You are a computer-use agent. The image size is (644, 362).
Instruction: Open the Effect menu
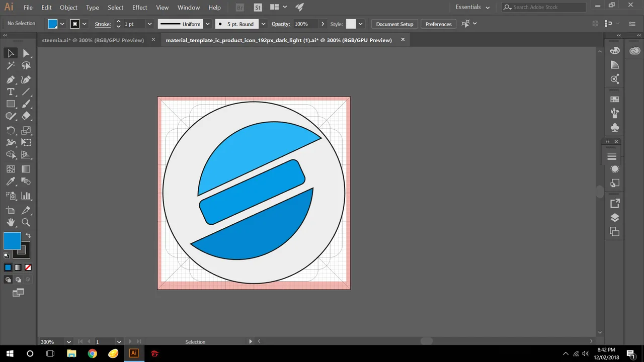[x=140, y=8]
